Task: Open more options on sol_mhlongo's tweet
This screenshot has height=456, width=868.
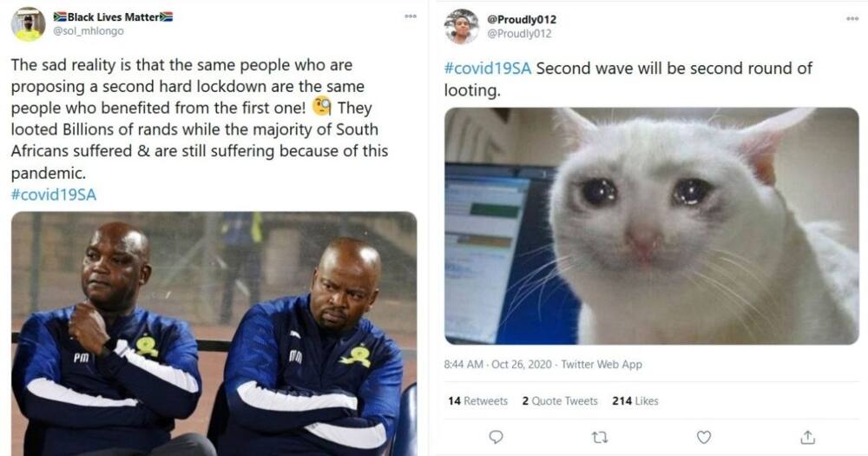Action: 411,16
